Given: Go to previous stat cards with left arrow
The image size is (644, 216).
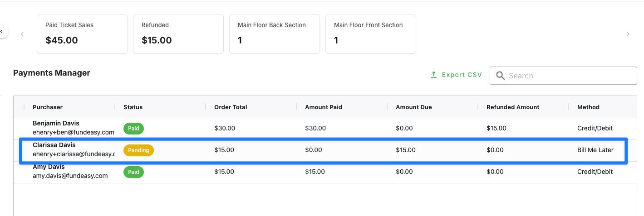Looking at the screenshot, I should tap(22, 34).
